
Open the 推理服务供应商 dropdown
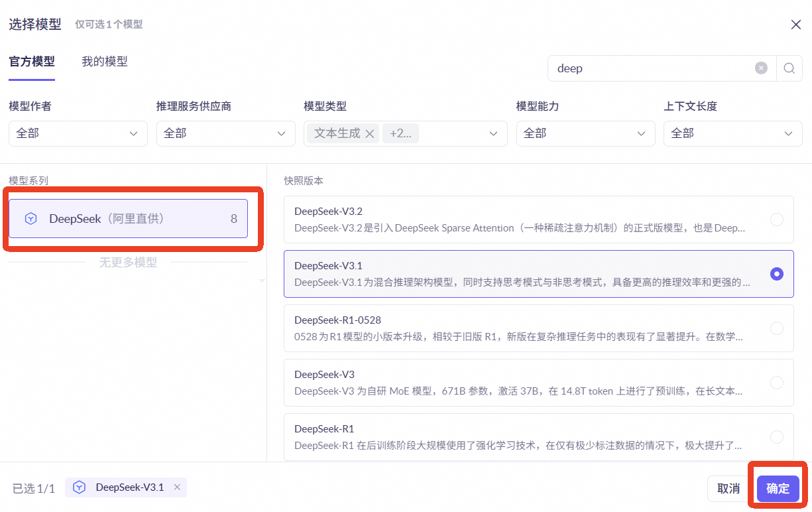226,133
